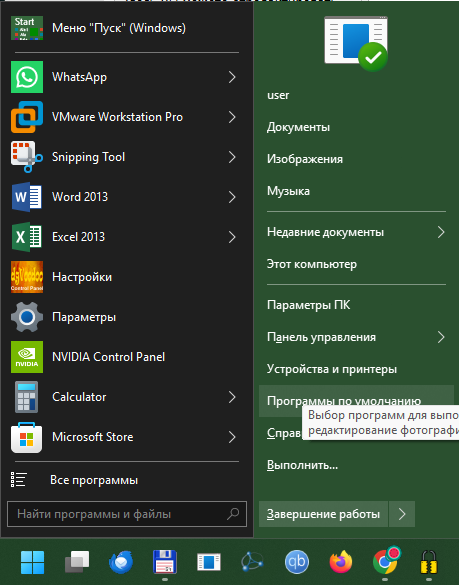Expand VMware Workstation Pro submenu arrow
Screen dimensions: 459x585
[232, 117]
